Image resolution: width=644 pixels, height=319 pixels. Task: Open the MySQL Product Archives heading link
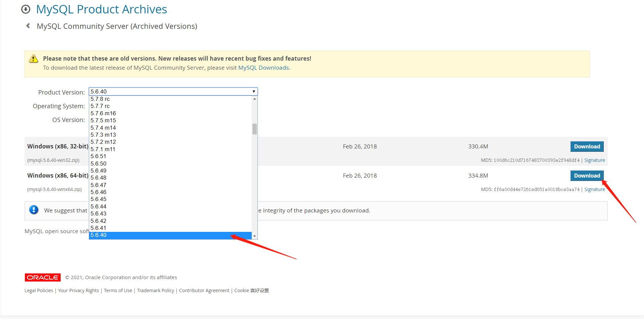click(102, 9)
